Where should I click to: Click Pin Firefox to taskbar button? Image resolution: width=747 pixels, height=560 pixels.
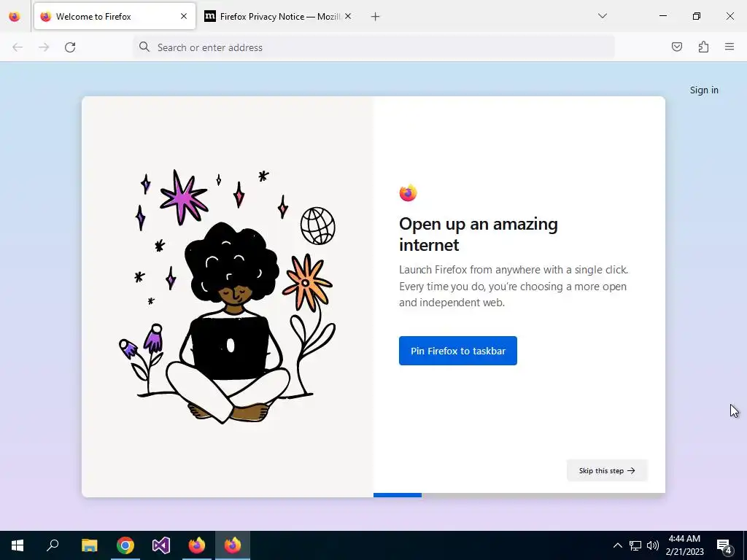(458, 351)
